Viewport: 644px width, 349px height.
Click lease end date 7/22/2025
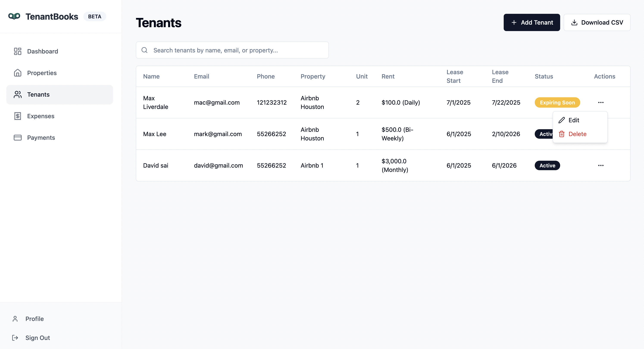point(506,102)
